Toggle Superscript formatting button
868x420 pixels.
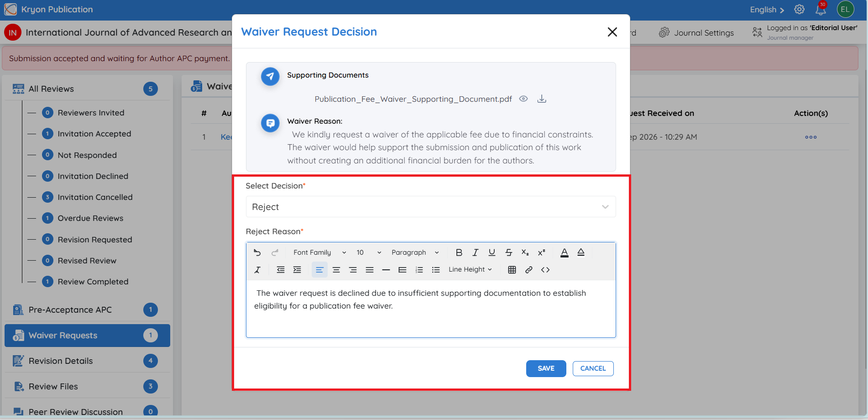(x=542, y=252)
